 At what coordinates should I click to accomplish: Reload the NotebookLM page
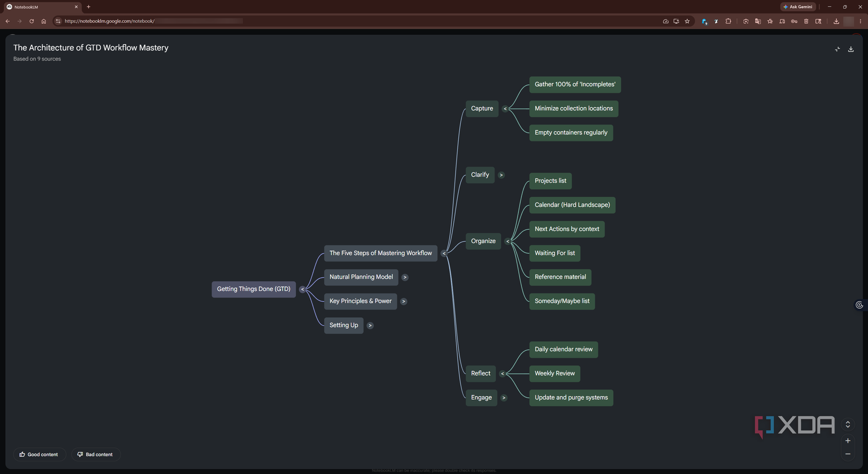pos(32,21)
